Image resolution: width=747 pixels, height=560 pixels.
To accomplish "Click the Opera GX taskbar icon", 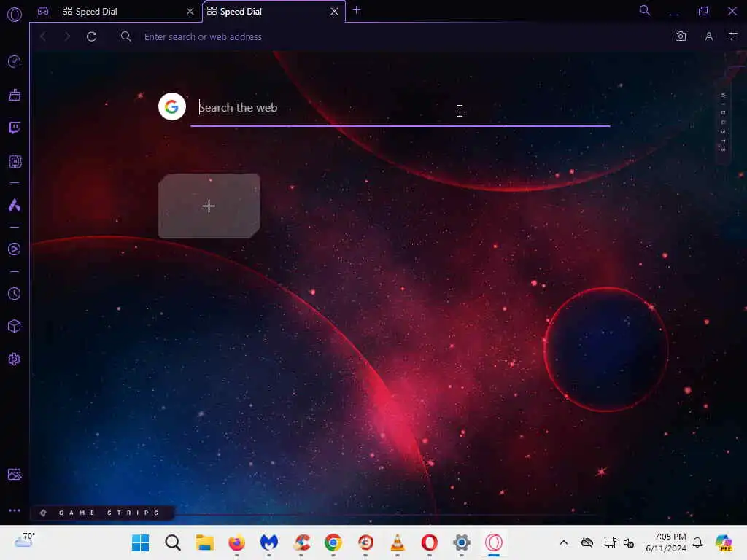I will tap(494, 542).
